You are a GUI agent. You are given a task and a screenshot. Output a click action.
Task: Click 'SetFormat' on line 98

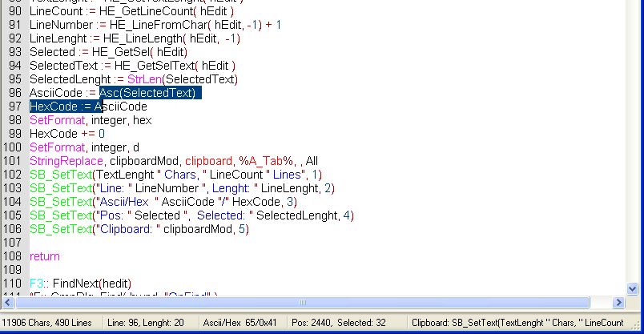coord(57,120)
